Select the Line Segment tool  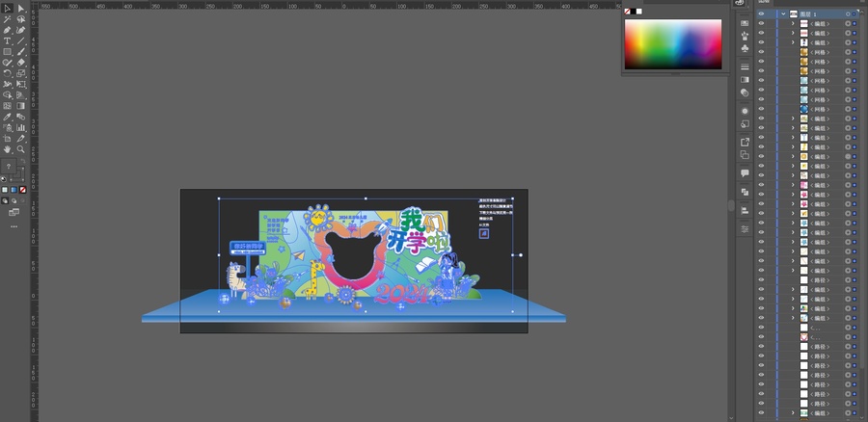[21, 40]
